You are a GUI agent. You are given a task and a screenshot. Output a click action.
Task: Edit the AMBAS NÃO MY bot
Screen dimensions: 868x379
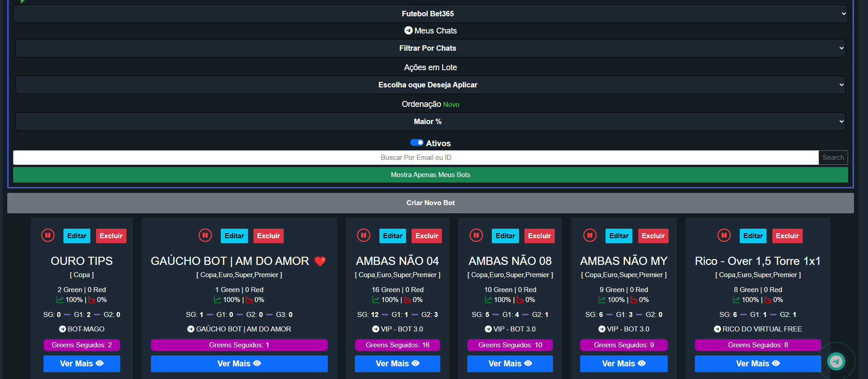click(619, 236)
